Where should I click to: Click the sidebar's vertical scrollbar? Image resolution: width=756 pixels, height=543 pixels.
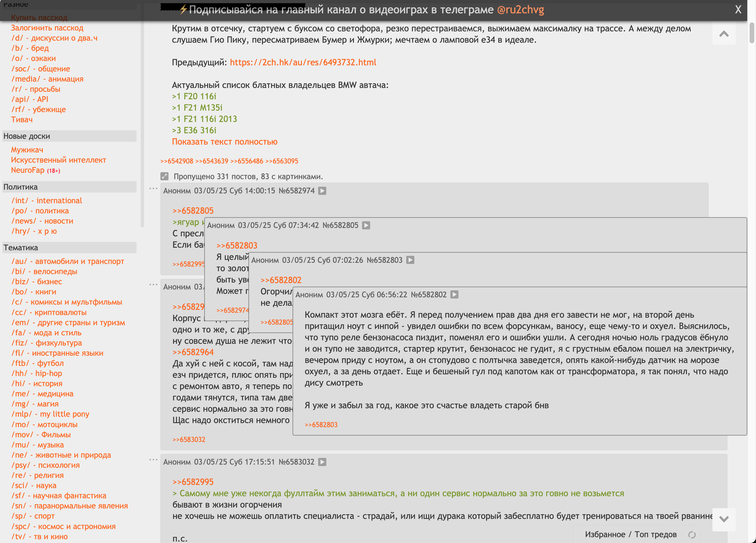142,115
